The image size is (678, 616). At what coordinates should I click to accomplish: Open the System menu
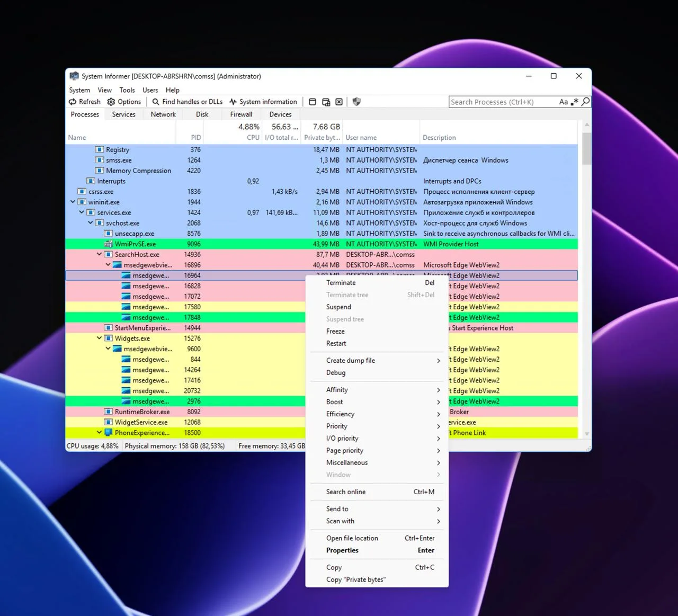pyautogui.click(x=79, y=90)
